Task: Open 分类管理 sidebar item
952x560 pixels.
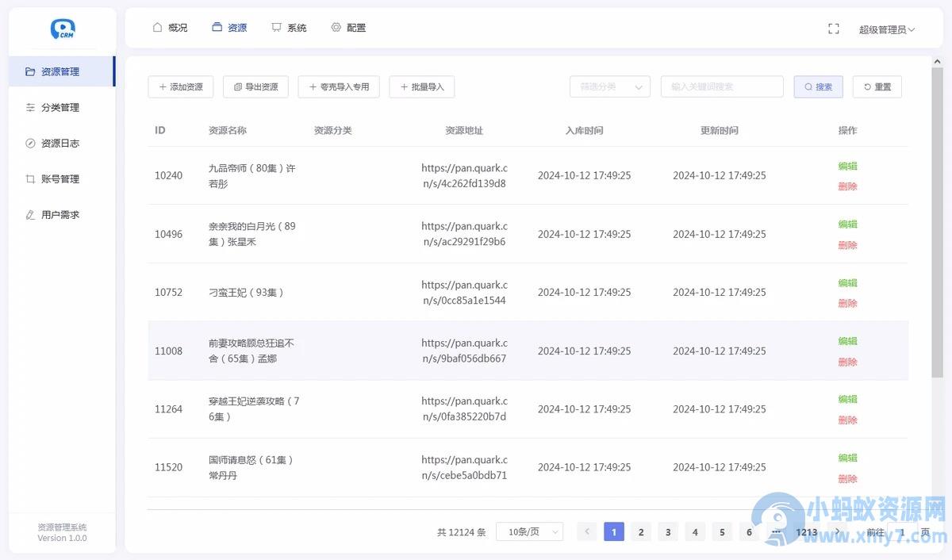Action: pyautogui.click(x=62, y=107)
